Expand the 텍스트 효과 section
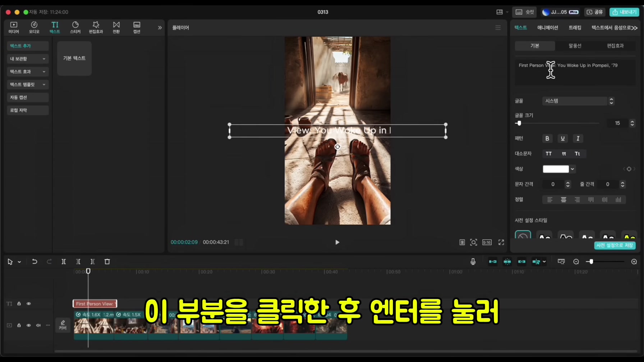This screenshot has width=644, height=362. click(x=28, y=72)
